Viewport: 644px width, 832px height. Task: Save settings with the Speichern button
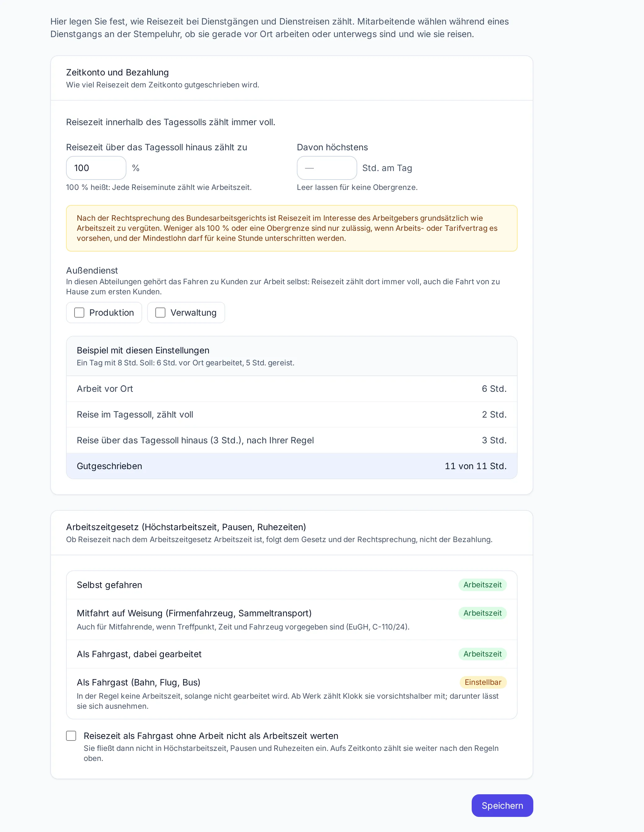coord(502,806)
